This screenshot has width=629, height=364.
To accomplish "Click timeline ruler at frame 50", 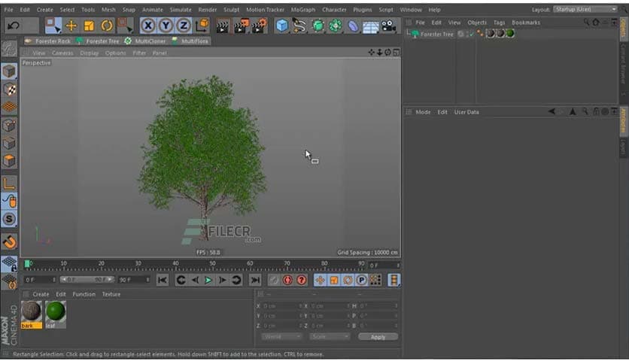I will pos(212,265).
